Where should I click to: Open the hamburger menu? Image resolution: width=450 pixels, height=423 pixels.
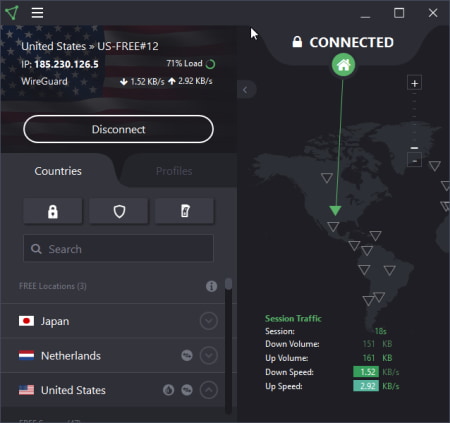click(x=37, y=13)
